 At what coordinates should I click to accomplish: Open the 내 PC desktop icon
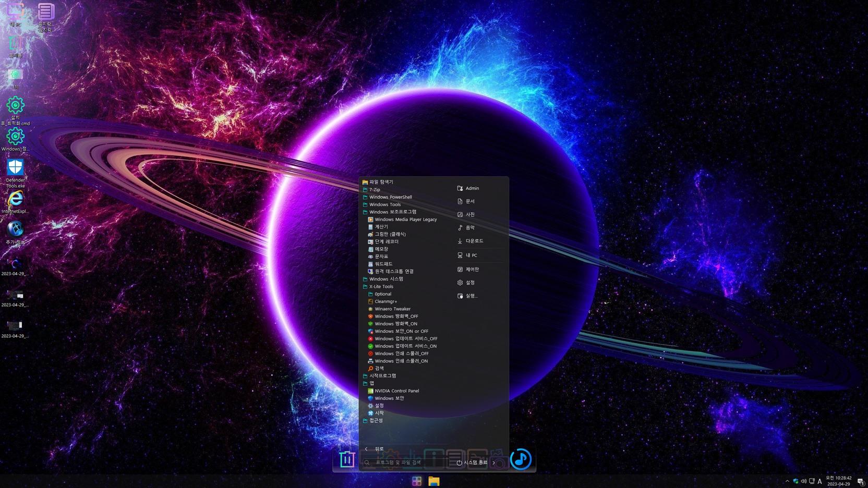pyautogui.click(x=15, y=14)
